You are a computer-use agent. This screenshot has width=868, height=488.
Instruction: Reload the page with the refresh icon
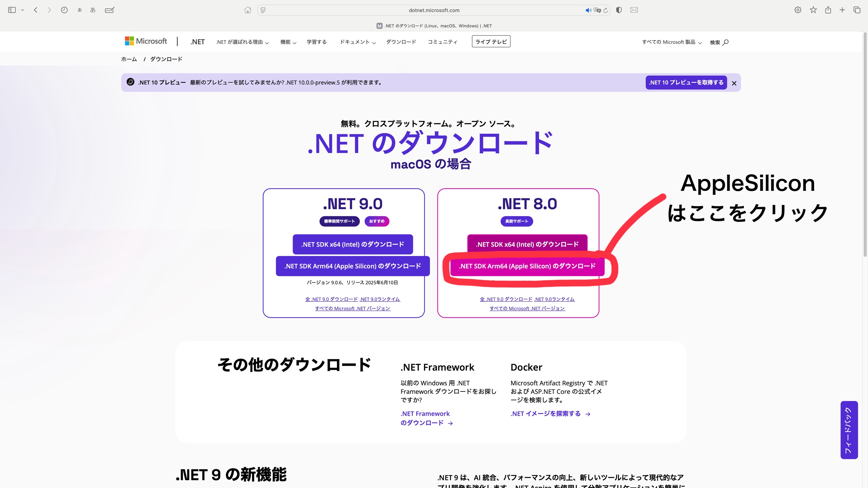(x=606, y=10)
